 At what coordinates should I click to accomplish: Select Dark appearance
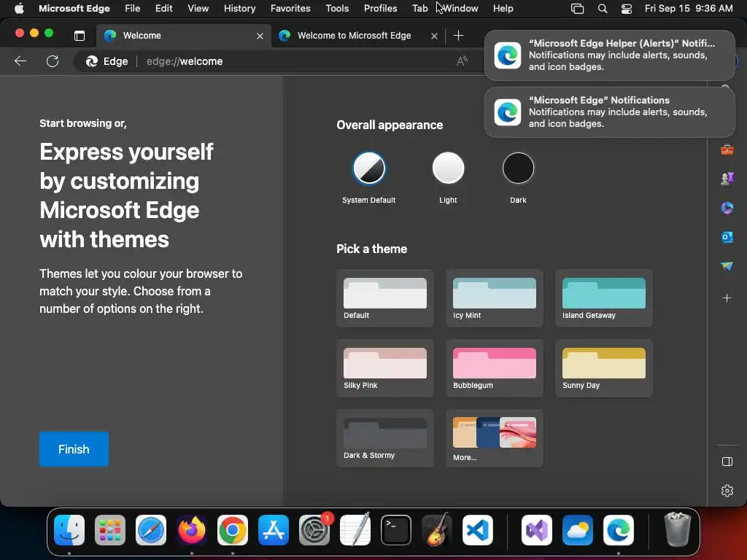coord(518,168)
